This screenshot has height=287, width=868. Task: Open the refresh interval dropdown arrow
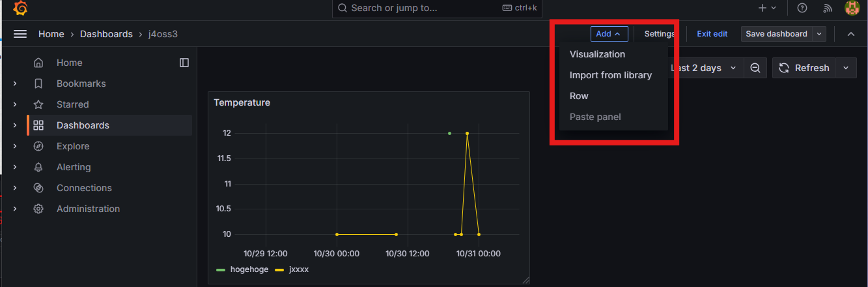pos(846,68)
